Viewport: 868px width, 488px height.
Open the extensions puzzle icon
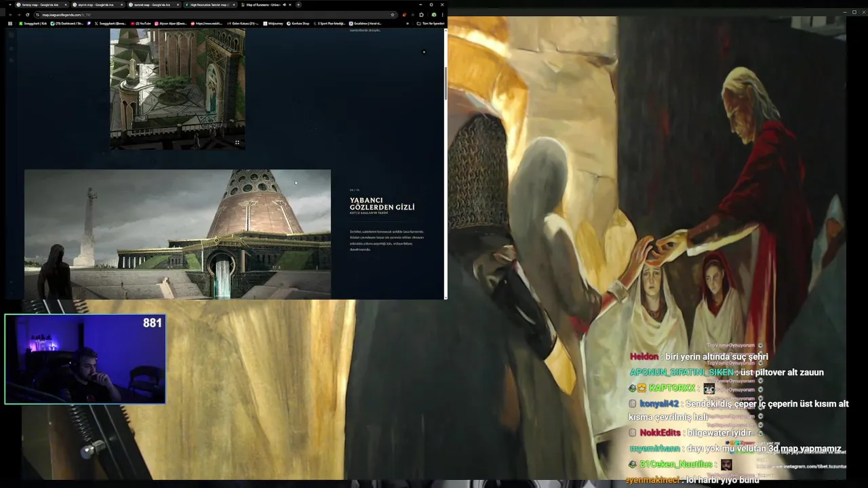tap(421, 15)
